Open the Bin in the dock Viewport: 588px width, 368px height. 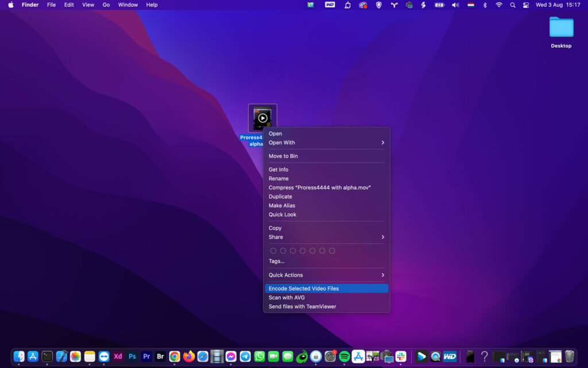pyautogui.click(x=569, y=356)
